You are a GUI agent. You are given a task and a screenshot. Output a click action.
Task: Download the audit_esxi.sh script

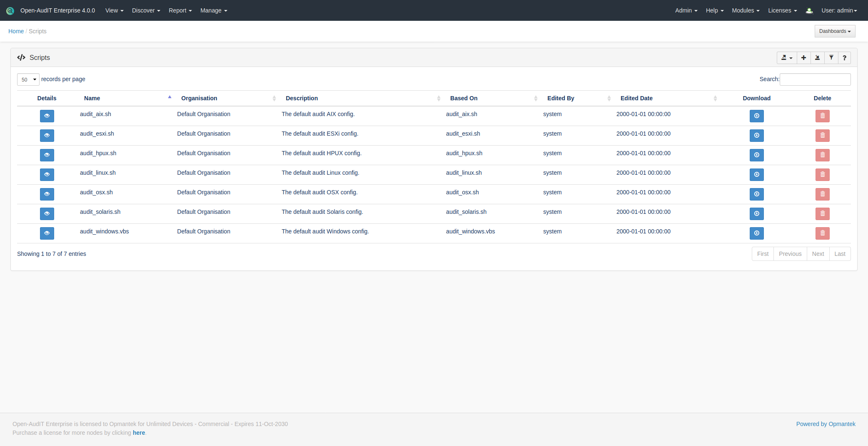(x=757, y=136)
